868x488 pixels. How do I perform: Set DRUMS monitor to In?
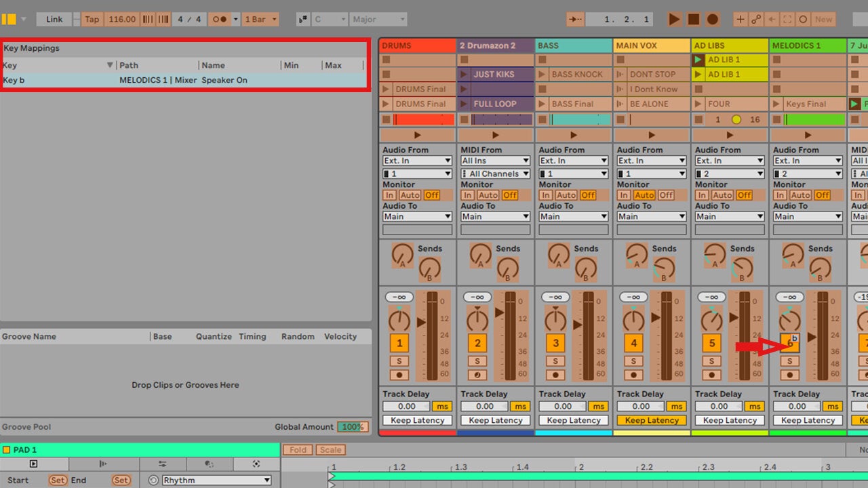tap(390, 195)
